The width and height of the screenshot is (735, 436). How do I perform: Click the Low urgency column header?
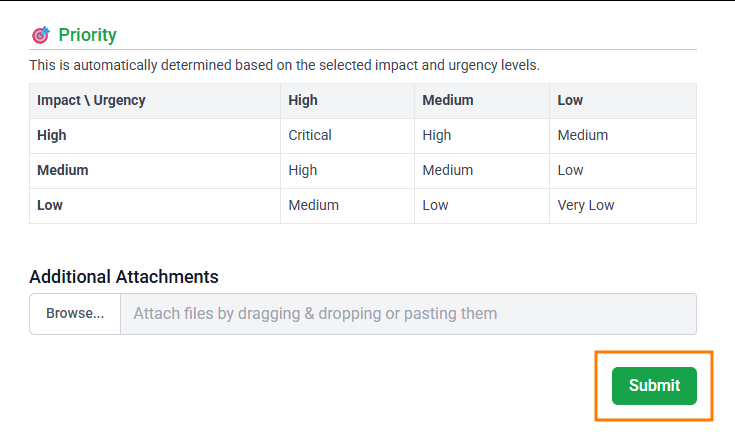coord(570,100)
